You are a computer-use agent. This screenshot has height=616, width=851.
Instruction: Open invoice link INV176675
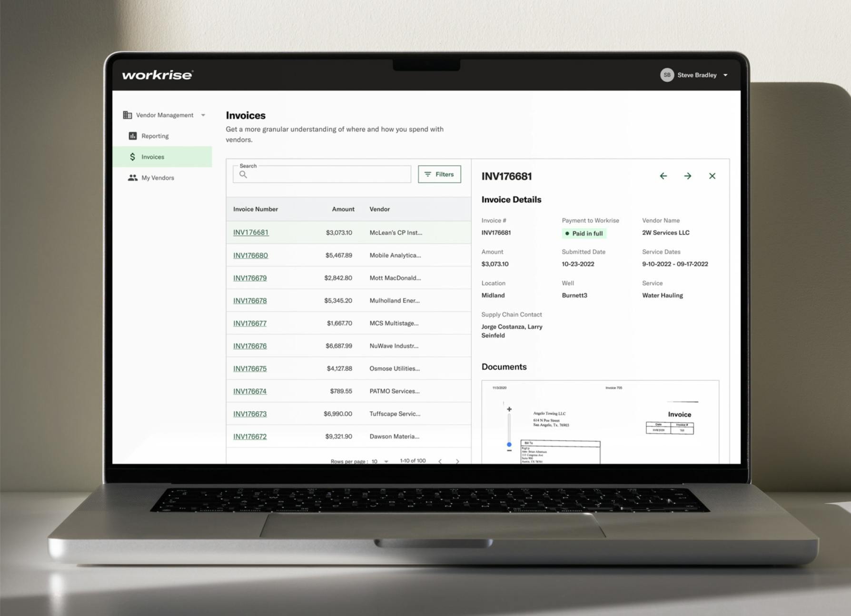250,368
